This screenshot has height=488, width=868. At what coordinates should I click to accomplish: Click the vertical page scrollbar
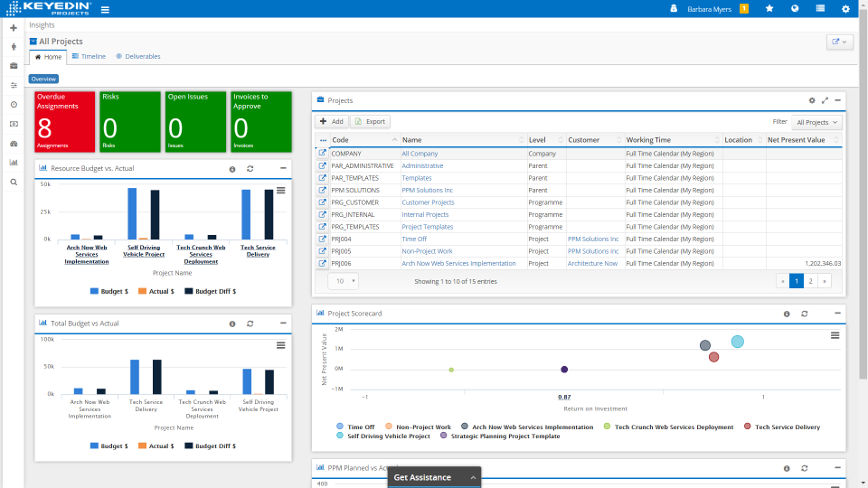[863, 193]
